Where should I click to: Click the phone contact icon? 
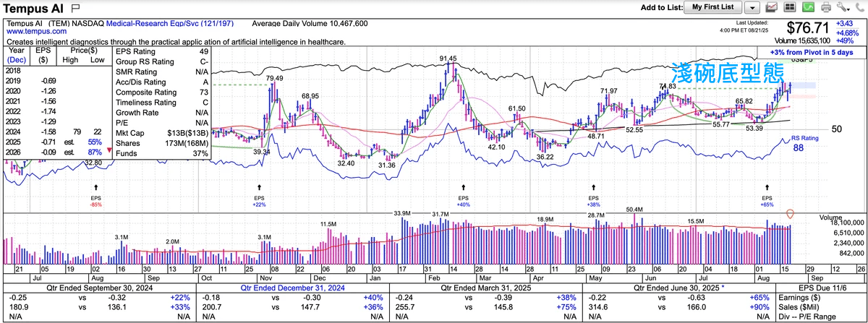pos(859,7)
